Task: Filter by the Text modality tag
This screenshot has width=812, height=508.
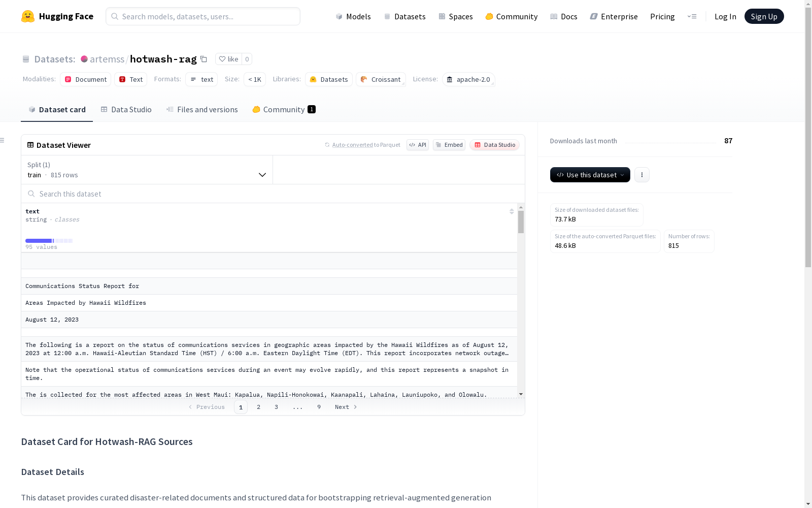Action: coord(131,79)
